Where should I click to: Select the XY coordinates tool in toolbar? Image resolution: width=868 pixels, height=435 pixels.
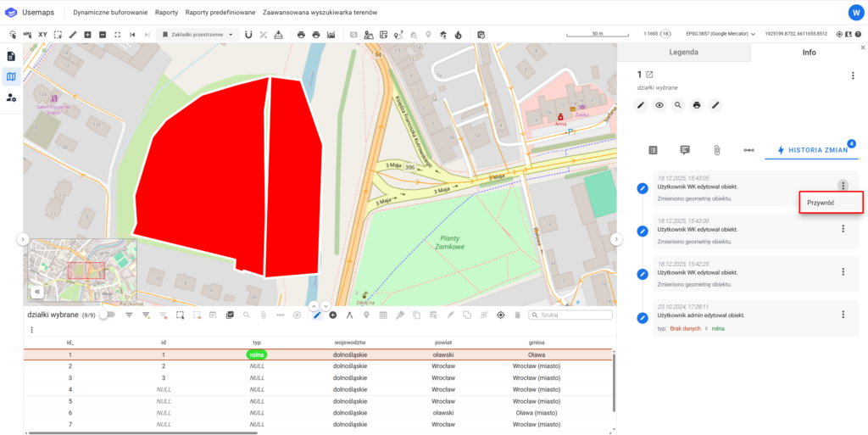click(42, 35)
